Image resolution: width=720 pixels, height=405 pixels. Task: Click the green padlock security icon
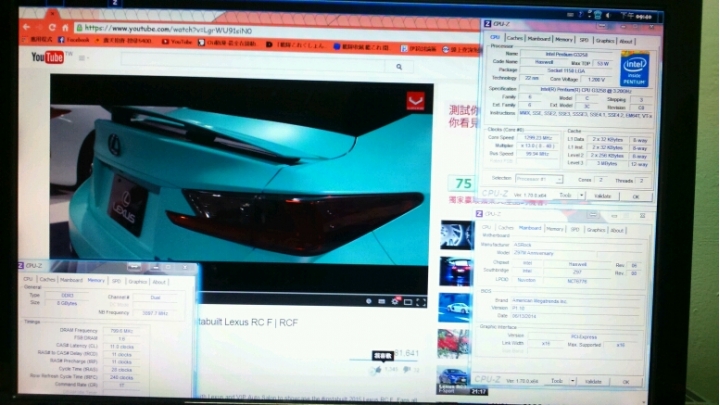click(79, 28)
